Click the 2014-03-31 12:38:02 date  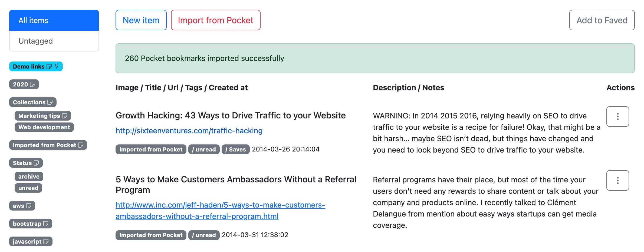[255, 235]
